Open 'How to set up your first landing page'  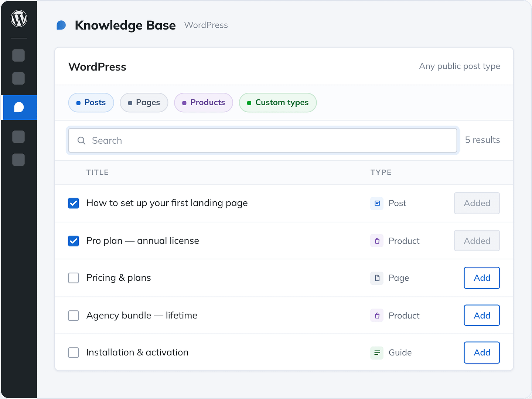click(x=167, y=203)
